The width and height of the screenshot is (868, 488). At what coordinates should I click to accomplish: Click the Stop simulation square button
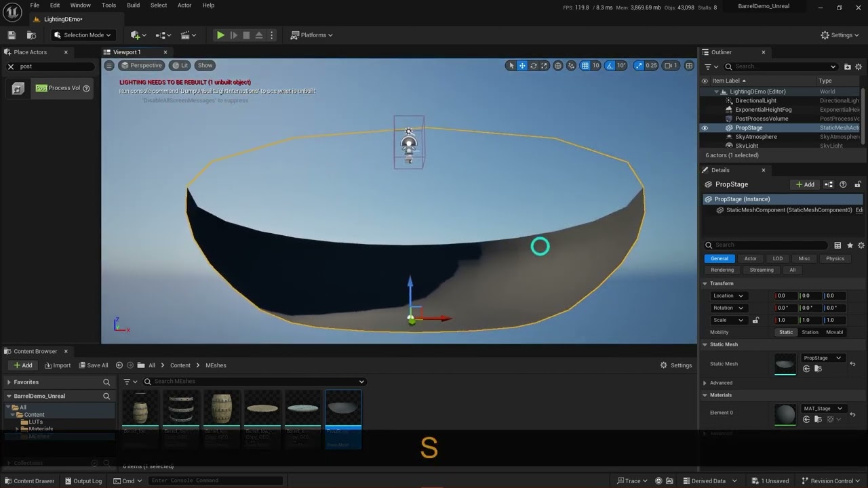(x=246, y=35)
